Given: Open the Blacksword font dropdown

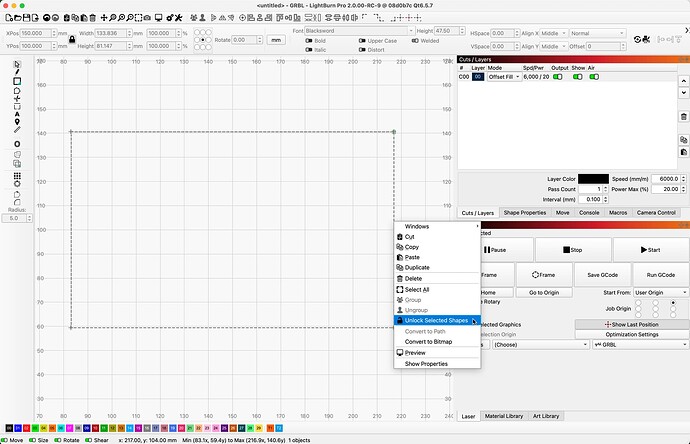Looking at the screenshot, I should [x=360, y=31].
